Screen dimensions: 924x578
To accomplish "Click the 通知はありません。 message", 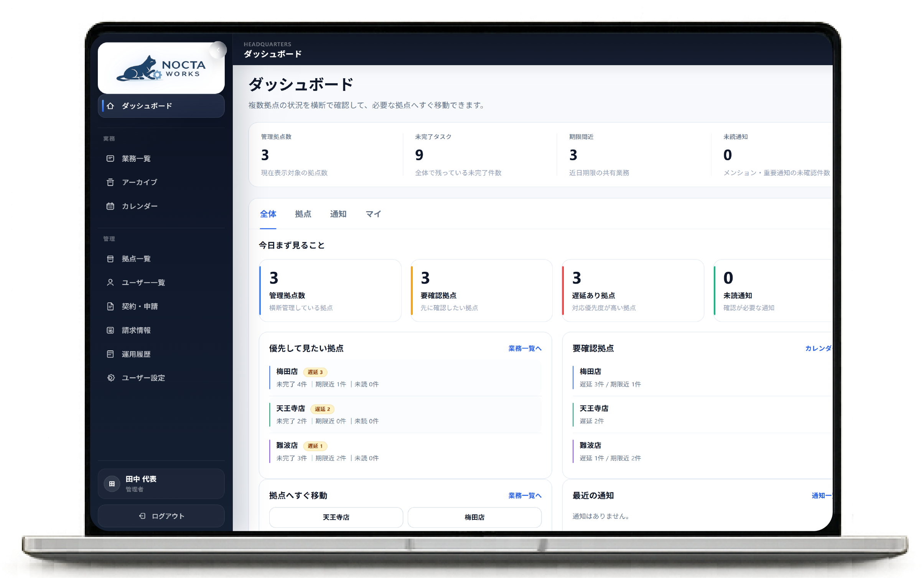I will pos(601,516).
